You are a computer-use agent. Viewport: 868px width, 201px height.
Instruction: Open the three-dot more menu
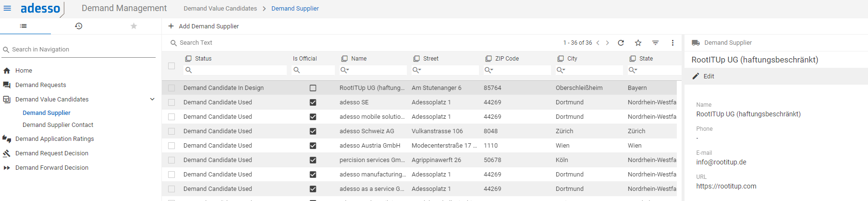coord(672,43)
